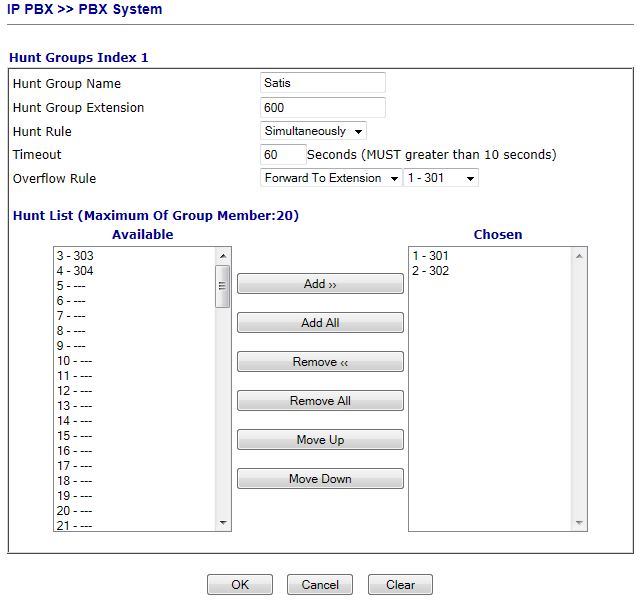
Task: Select 1 - 301 in Chosen list
Action: click(431, 256)
